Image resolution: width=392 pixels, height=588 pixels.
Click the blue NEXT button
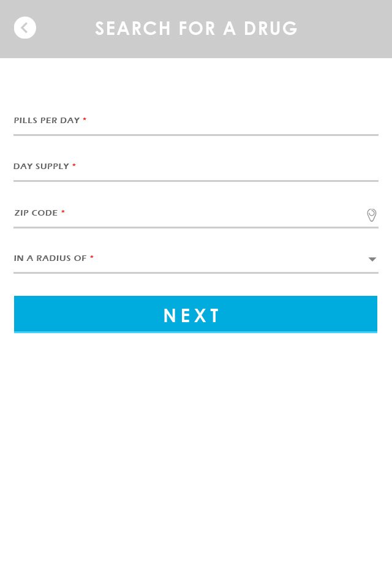pos(195,314)
